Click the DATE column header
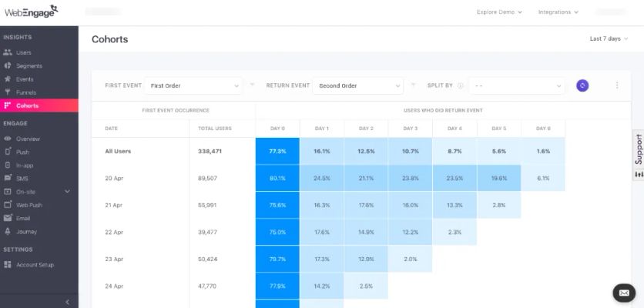Image resolution: width=644 pixels, height=308 pixels. 111,128
